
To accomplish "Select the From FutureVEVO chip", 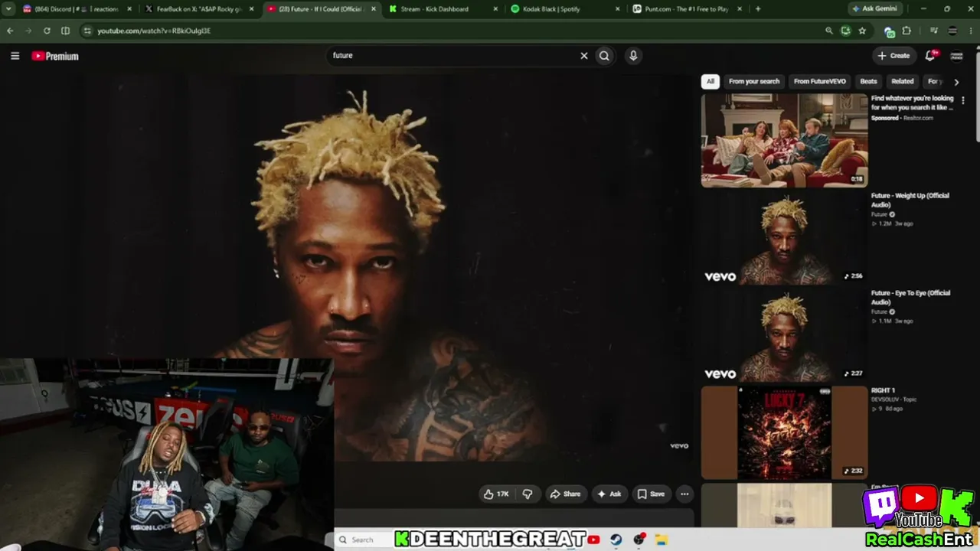I will (820, 81).
